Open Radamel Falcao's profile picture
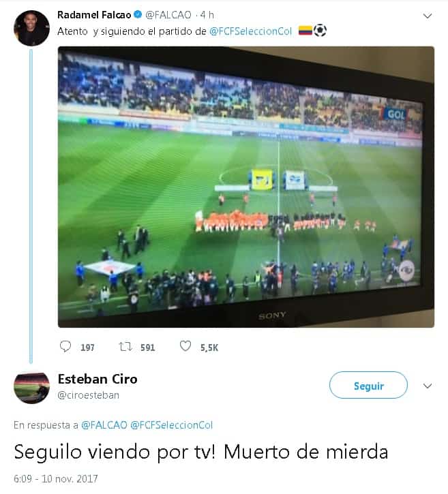The image size is (448, 494). coord(31,29)
